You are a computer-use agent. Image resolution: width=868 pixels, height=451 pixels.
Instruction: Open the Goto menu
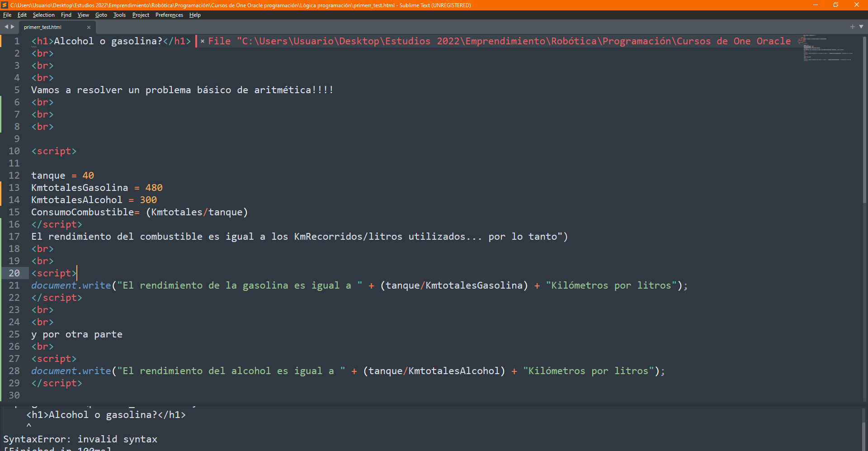point(101,15)
